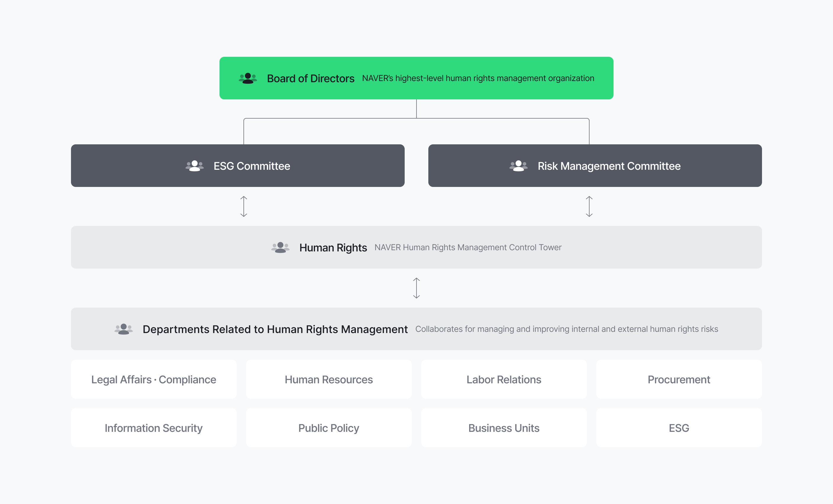Viewport: 833px width, 504px height.
Task: Click the double arrow below ESG Committee
Action: tap(244, 206)
